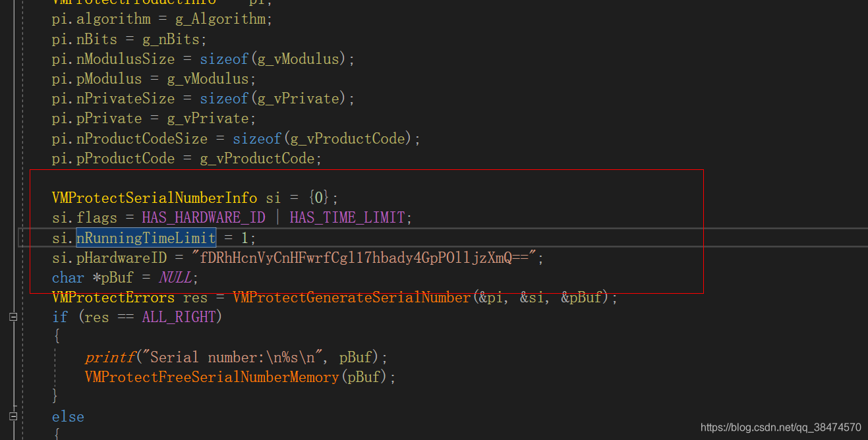Click the VMProtectFreeSerialNumberMemory call
The image size is (868, 440).
coord(210,377)
